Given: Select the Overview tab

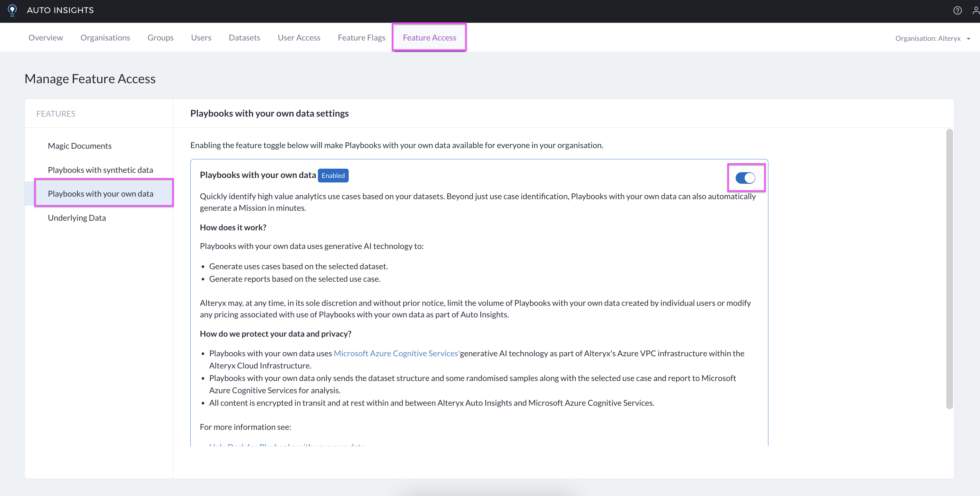Looking at the screenshot, I should [46, 37].
